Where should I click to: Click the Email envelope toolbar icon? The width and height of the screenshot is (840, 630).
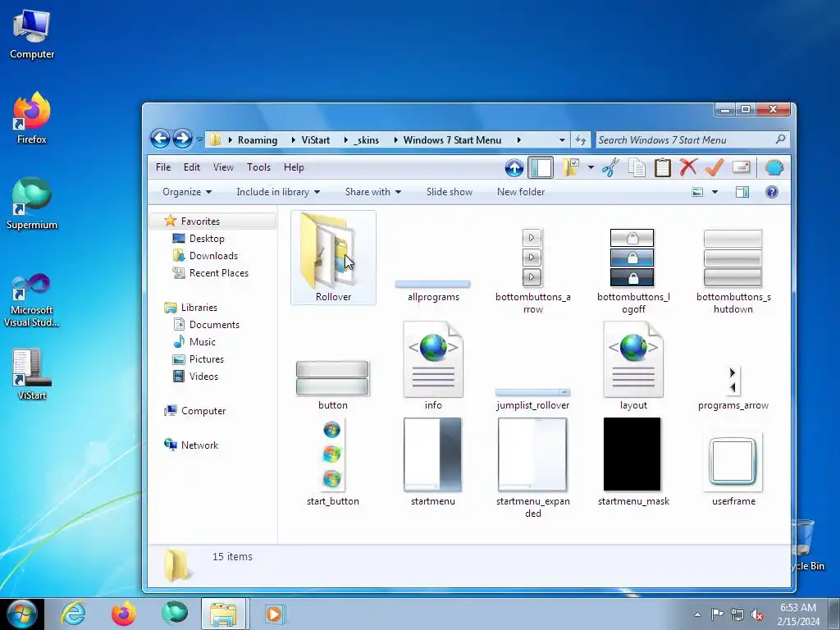point(741,167)
